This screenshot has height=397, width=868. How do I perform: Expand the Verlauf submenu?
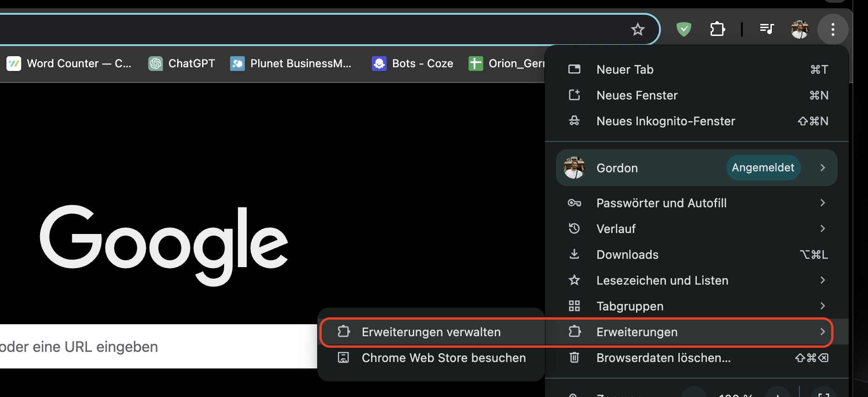[x=697, y=229]
